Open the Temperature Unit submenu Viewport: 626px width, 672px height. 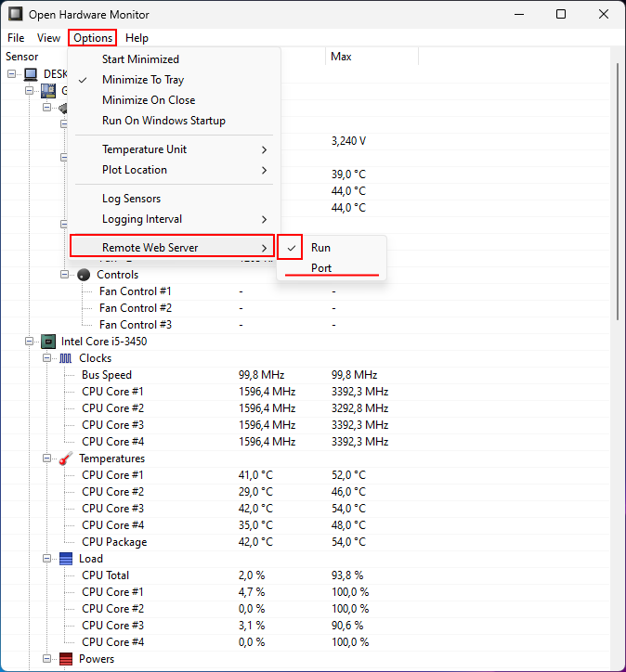tap(174, 149)
